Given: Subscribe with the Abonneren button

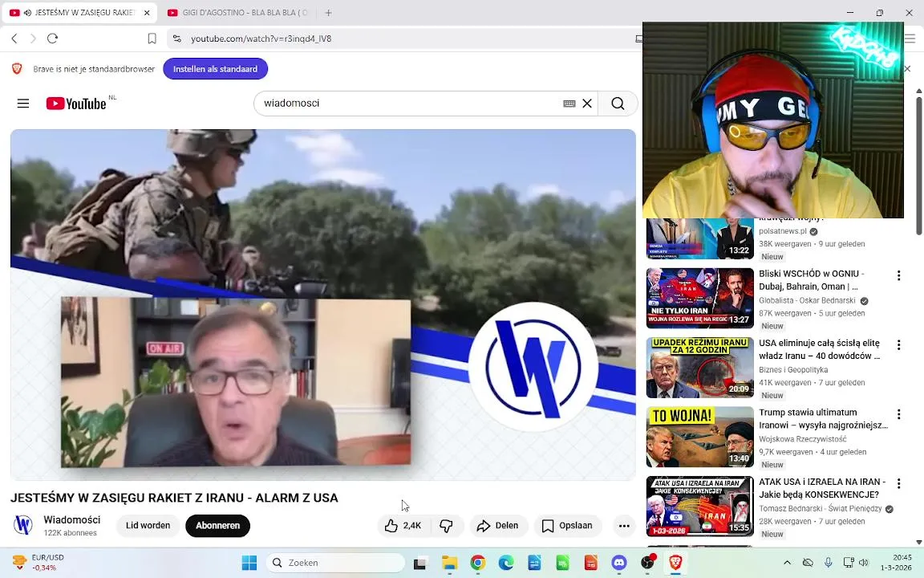Looking at the screenshot, I should tap(217, 526).
